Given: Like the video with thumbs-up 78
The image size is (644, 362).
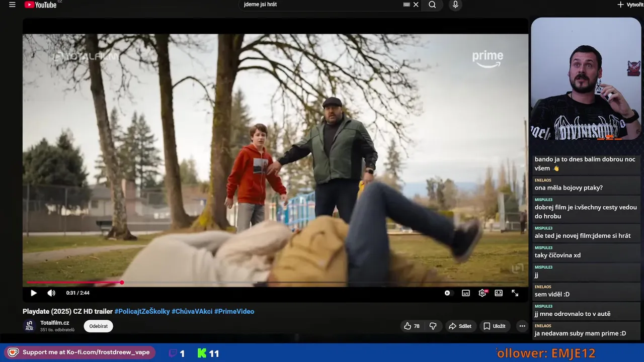Looking at the screenshot, I should [x=412, y=326].
